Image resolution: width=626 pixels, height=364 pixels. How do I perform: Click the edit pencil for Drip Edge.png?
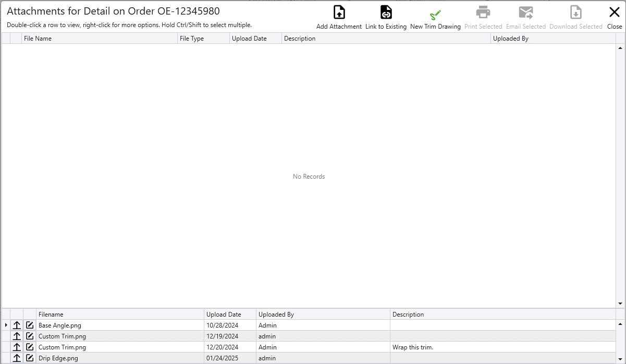pos(30,358)
